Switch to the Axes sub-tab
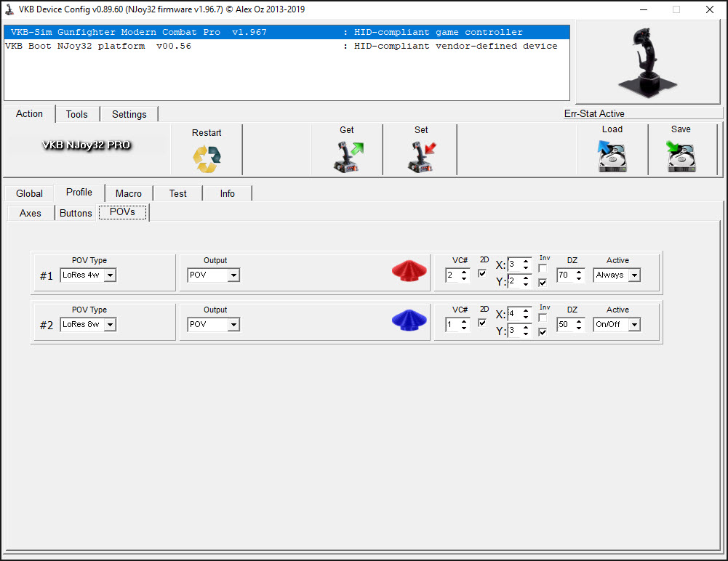Screen dimensions: 728x561 30,213
